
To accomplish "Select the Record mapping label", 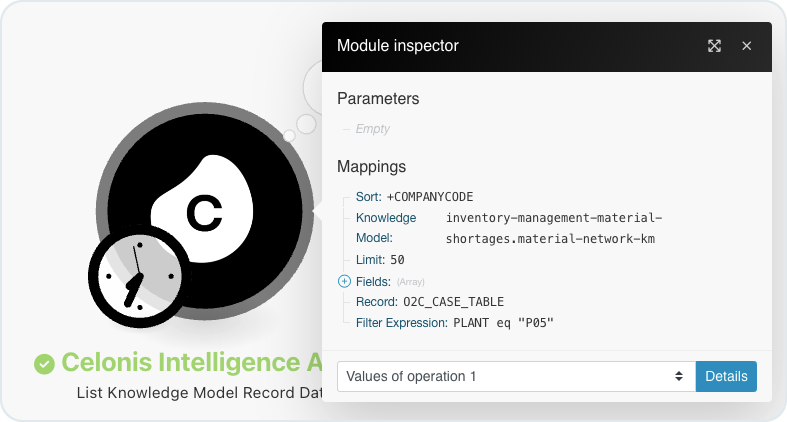I will (x=377, y=302).
